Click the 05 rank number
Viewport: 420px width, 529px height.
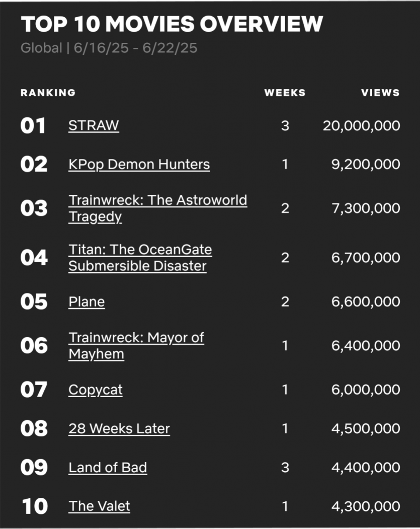pyautogui.click(x=34, y=302)
